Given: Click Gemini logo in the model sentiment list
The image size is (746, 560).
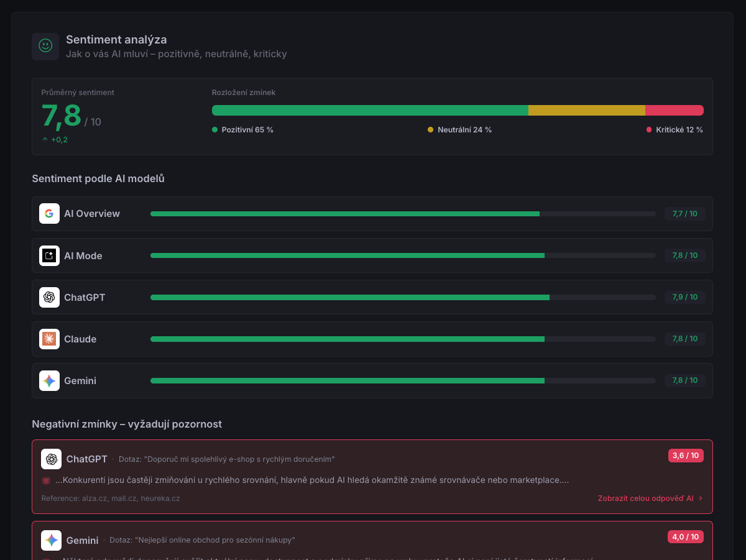Looking at the screenshot, I should click(x=49, y=380).
